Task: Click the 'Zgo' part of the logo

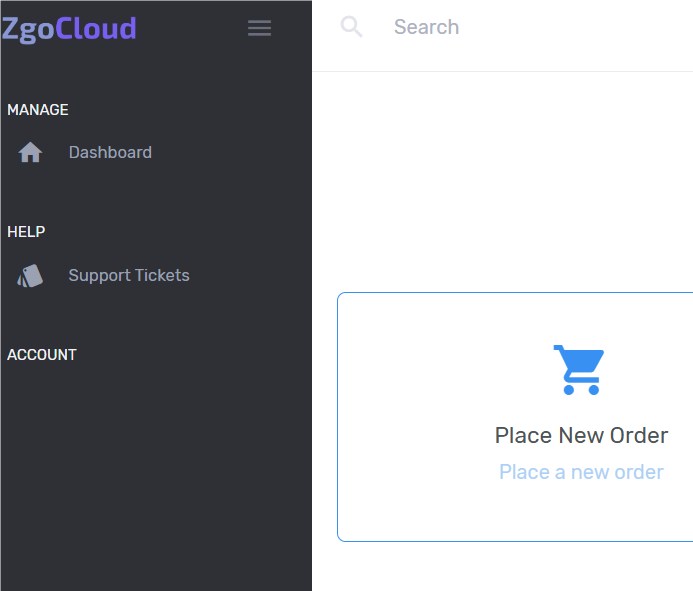Action: [28, 28]
